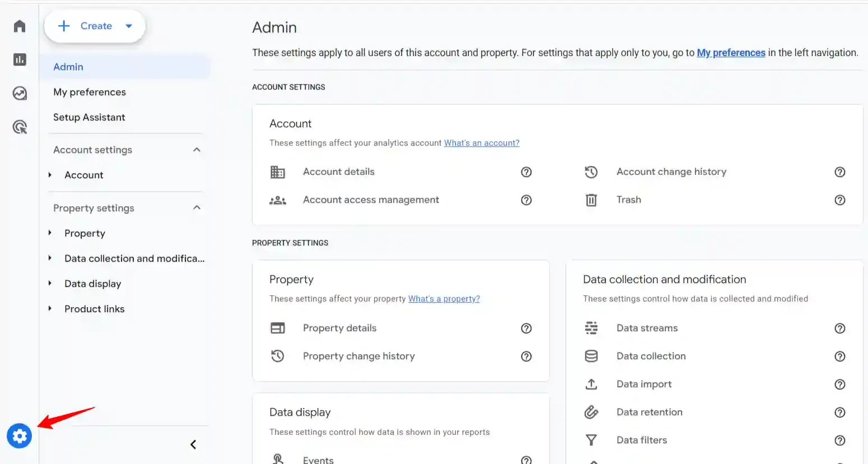
Task: Open the Explore icon in left rail
Action: point(20,93)
